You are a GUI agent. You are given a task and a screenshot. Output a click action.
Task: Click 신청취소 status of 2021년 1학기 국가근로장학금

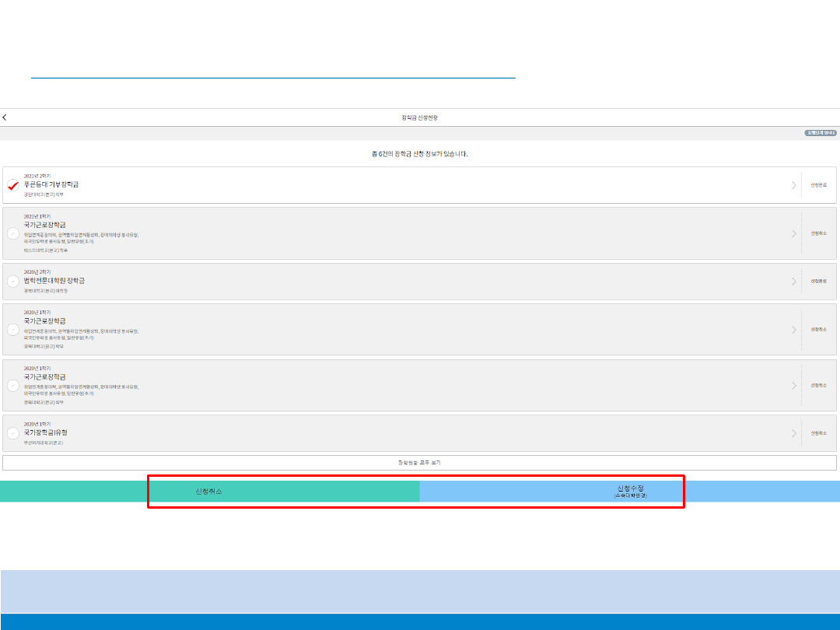[x=818, y=233]
